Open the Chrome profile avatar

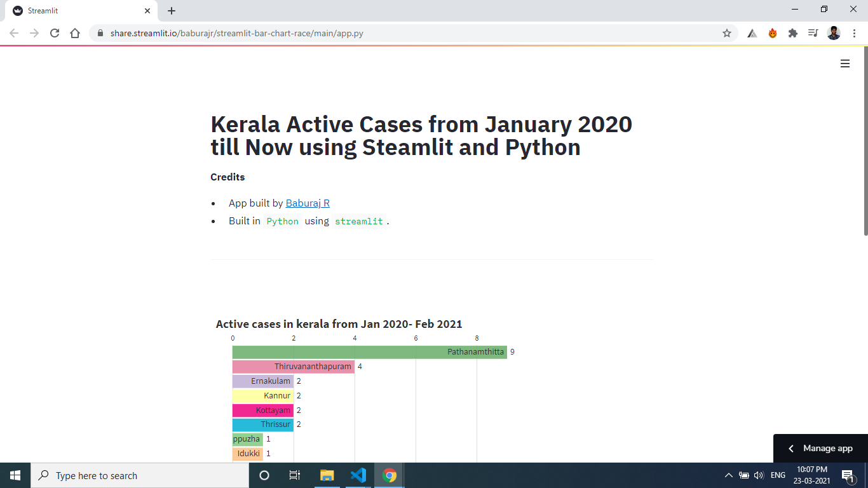coord(834,33)
